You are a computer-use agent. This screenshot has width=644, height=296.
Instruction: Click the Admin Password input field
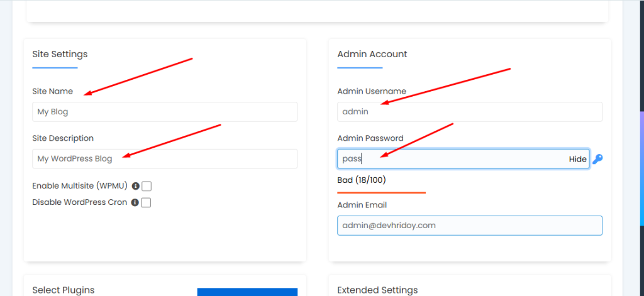[x=453, y=159]
